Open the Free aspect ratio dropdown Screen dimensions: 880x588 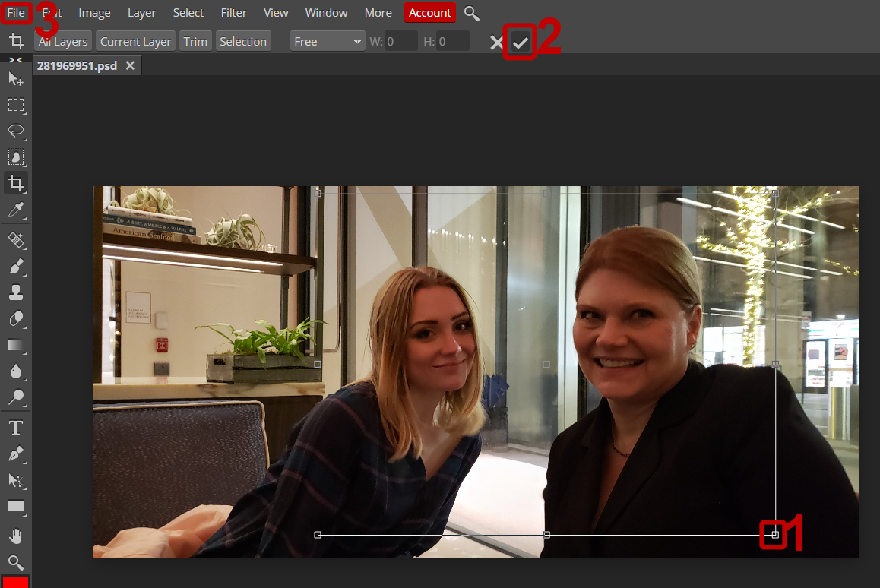click(328, 41)
